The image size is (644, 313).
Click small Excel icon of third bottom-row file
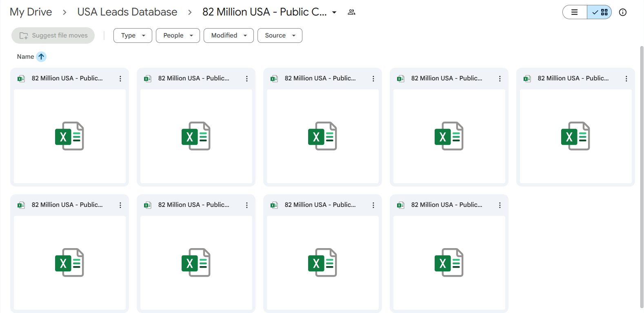274,205
